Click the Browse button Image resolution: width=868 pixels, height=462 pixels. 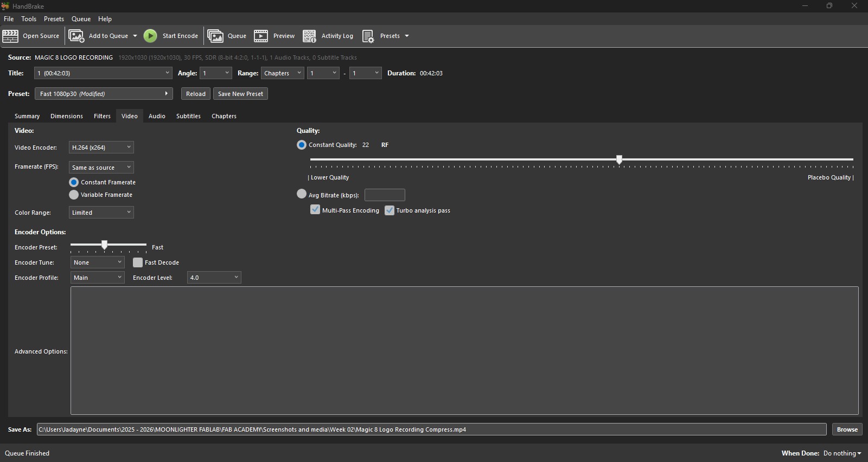pos(847,429)
